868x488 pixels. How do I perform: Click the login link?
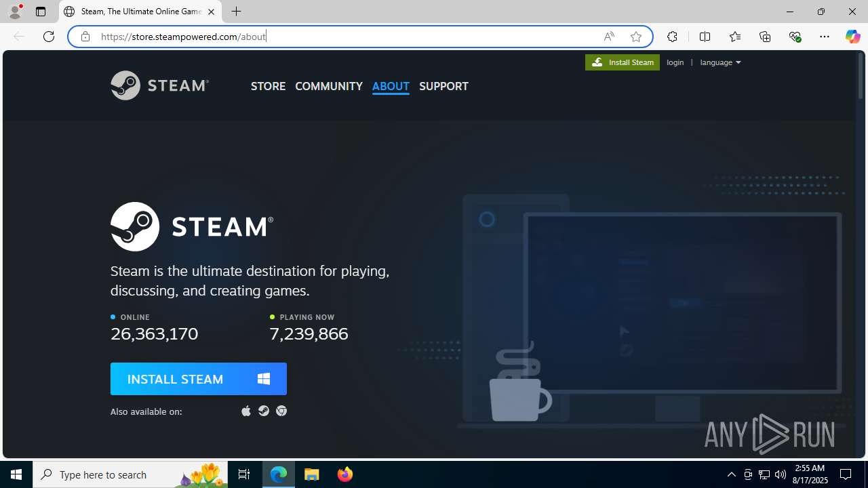point(675,62)
